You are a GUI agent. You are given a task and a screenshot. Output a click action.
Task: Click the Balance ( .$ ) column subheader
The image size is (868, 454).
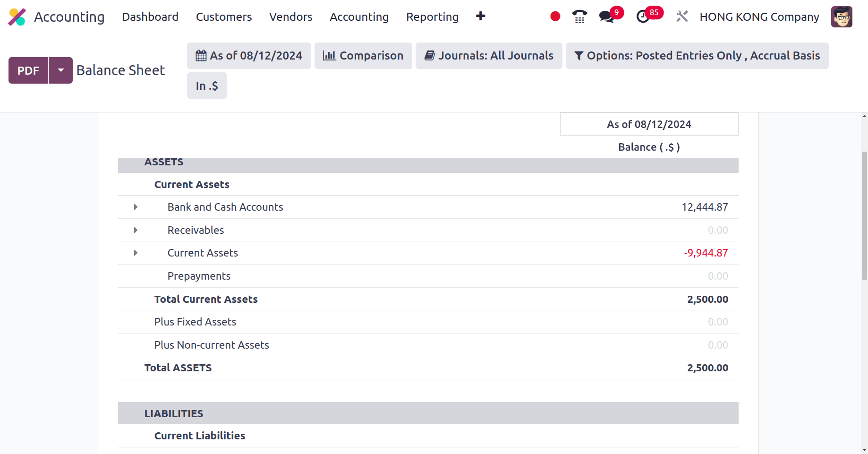649,147
